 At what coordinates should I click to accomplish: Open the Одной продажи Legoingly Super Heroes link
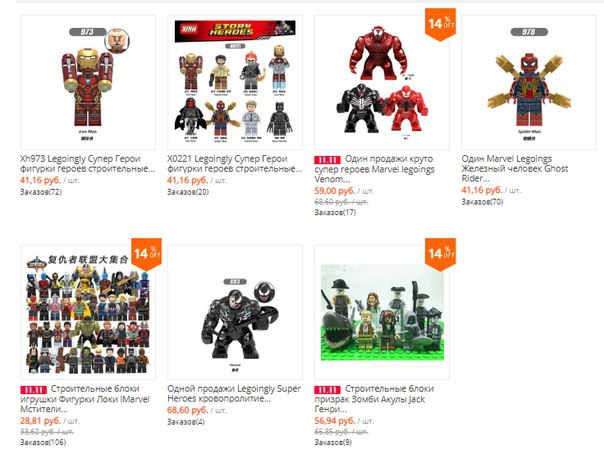(x=234, y=394)
